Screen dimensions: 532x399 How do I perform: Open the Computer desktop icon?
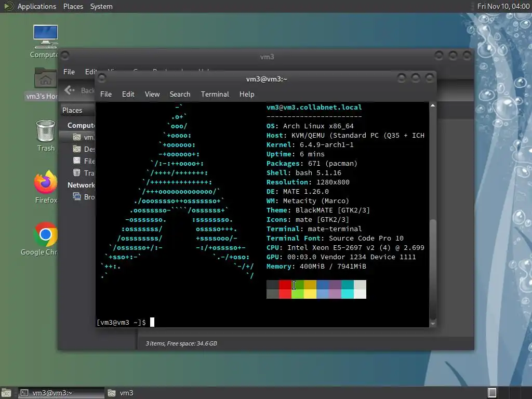pyautogui.click(x=45, y=37)
